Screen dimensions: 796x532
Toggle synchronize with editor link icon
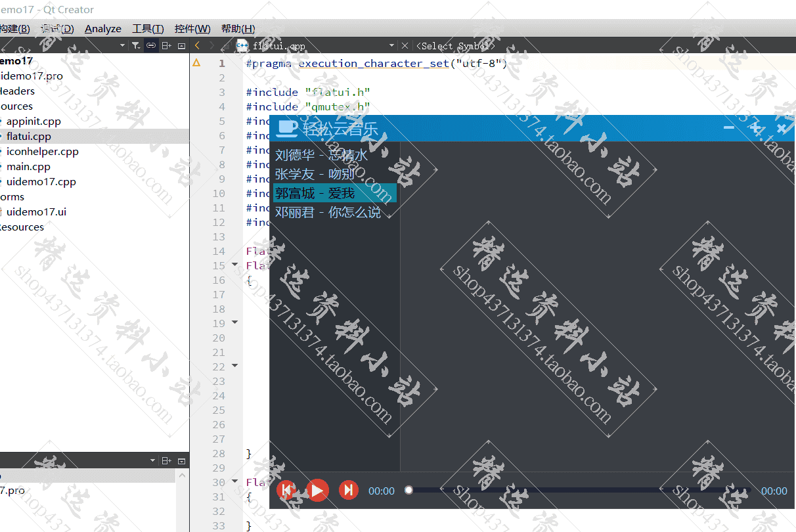pos(151,45)
